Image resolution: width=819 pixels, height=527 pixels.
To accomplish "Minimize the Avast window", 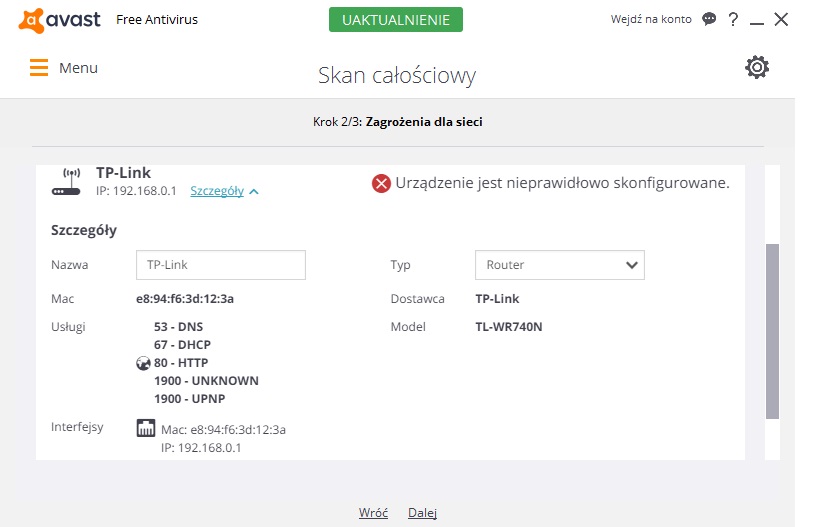I will click(x=756, y=23).
